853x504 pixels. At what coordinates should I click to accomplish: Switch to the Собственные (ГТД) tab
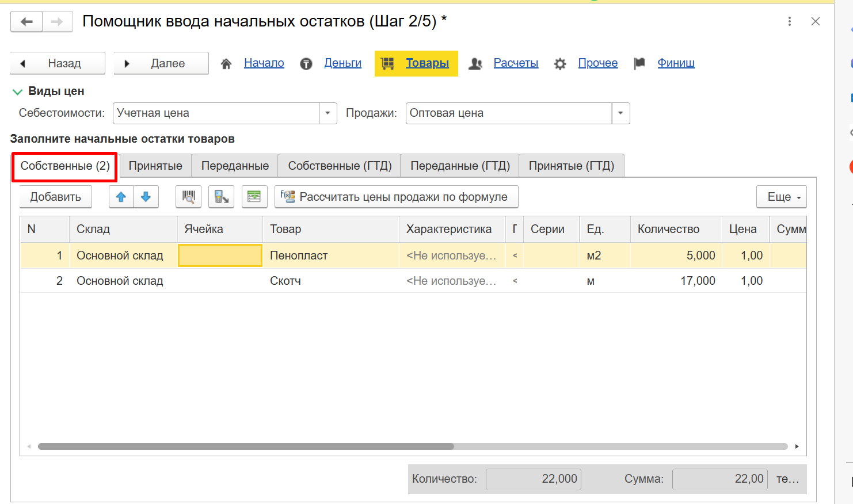click(x=340, y=166)
